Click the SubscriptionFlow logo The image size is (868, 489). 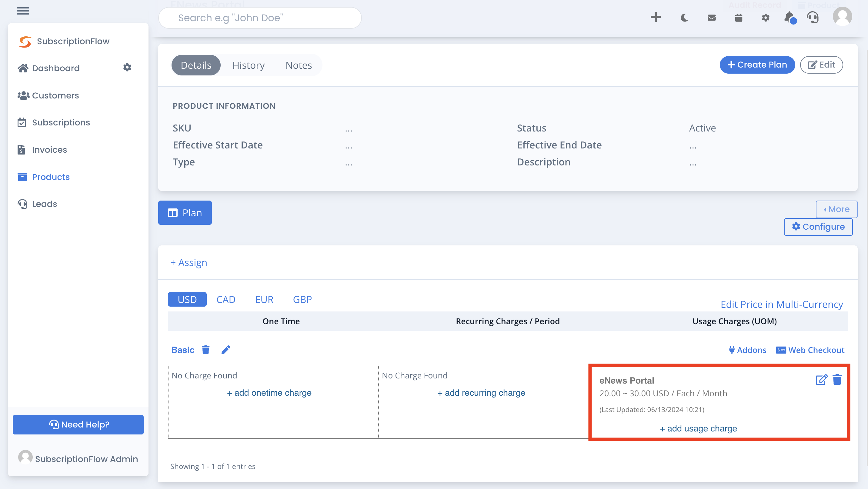click(63, 41)
